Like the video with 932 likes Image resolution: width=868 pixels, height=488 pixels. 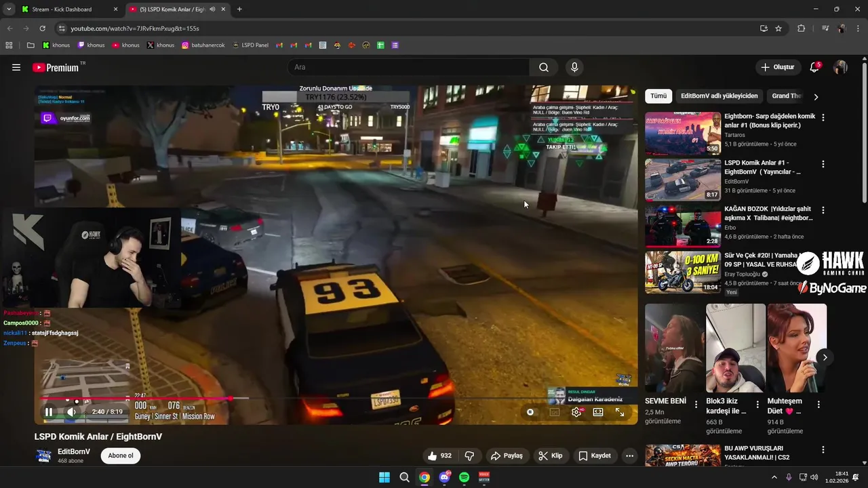point(439,455)
